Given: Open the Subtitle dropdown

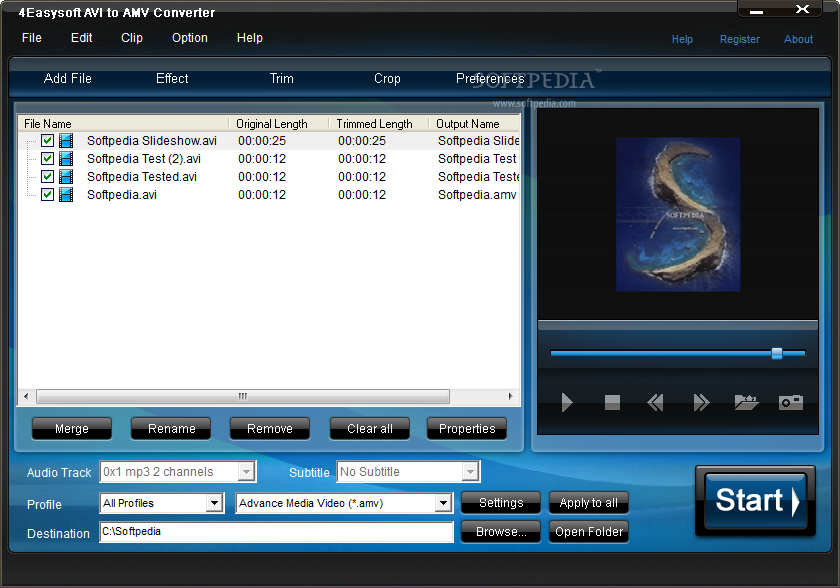Looking at the screenshot, I should point(470,472).
